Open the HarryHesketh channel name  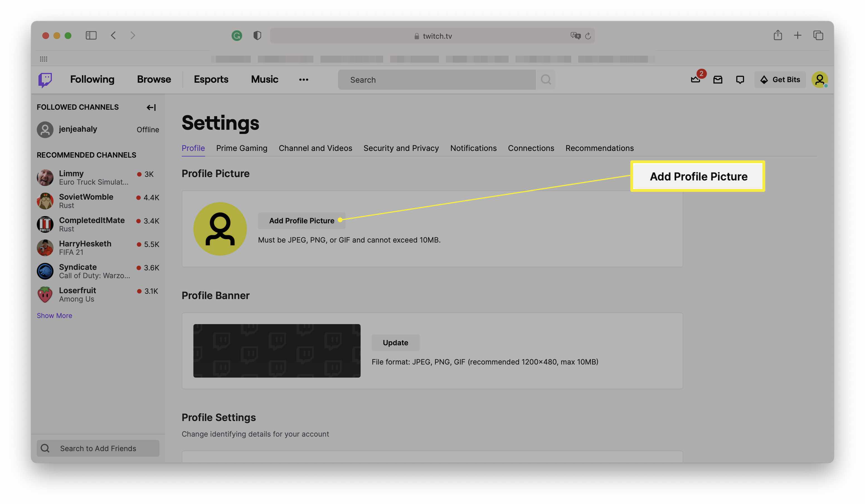click(85, 243)
